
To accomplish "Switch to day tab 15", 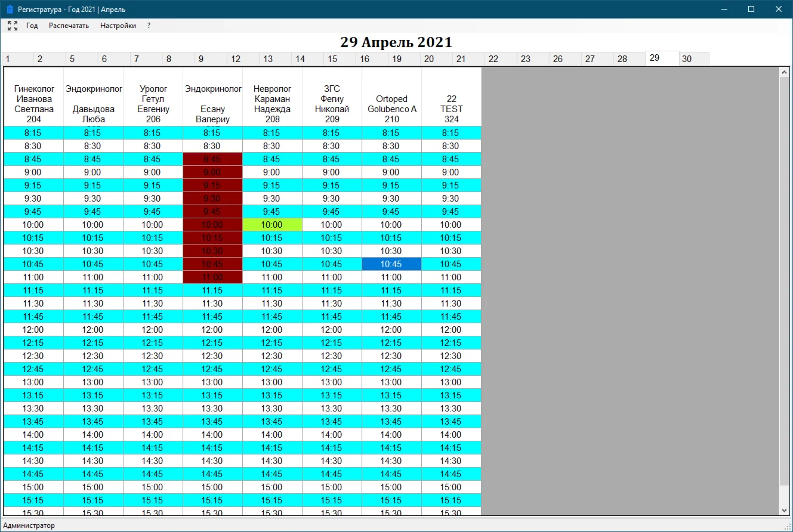I will click(340, 59).
